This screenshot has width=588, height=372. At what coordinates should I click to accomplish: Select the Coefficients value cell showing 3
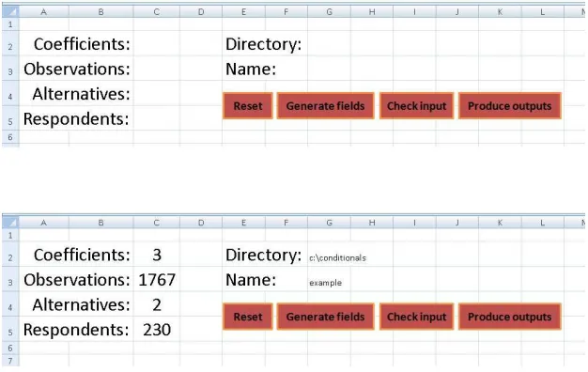(157, 255)
